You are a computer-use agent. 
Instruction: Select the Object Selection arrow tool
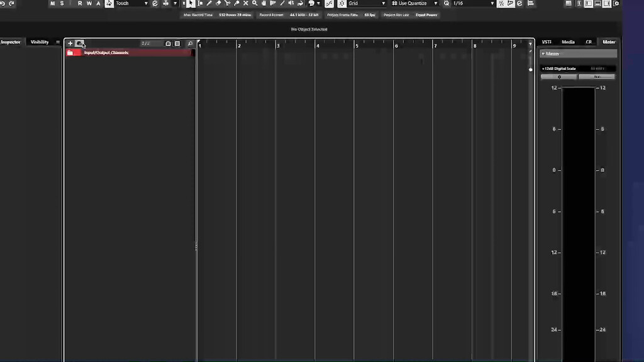(191, 3)
